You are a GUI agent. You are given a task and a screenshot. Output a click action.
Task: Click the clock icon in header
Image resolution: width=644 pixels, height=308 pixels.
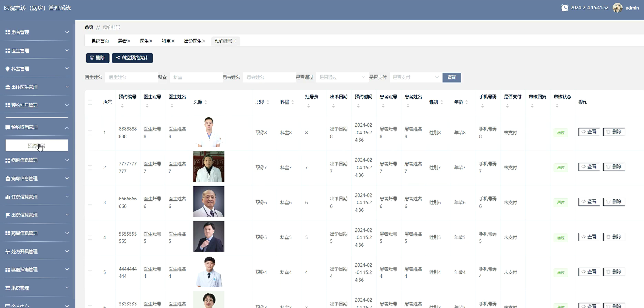tap(565, 8)
